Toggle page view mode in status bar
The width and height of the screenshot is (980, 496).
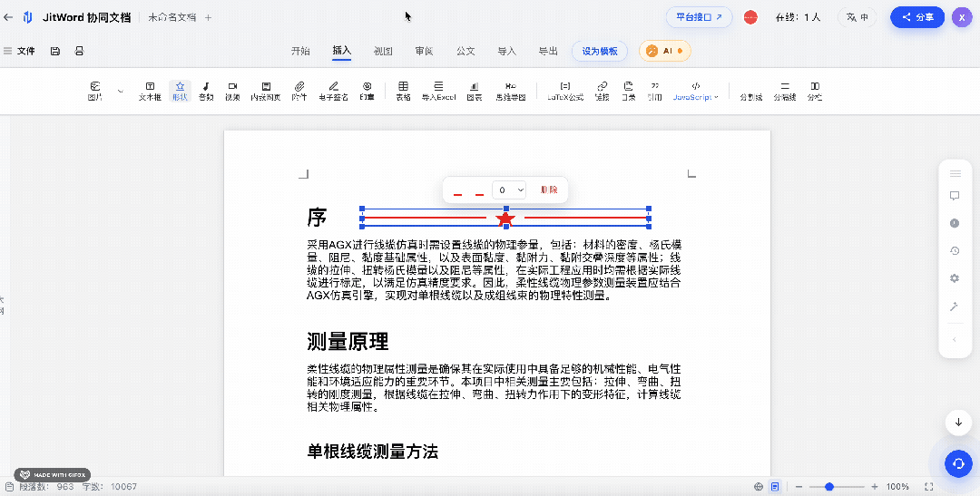click(x=775, y=487)
